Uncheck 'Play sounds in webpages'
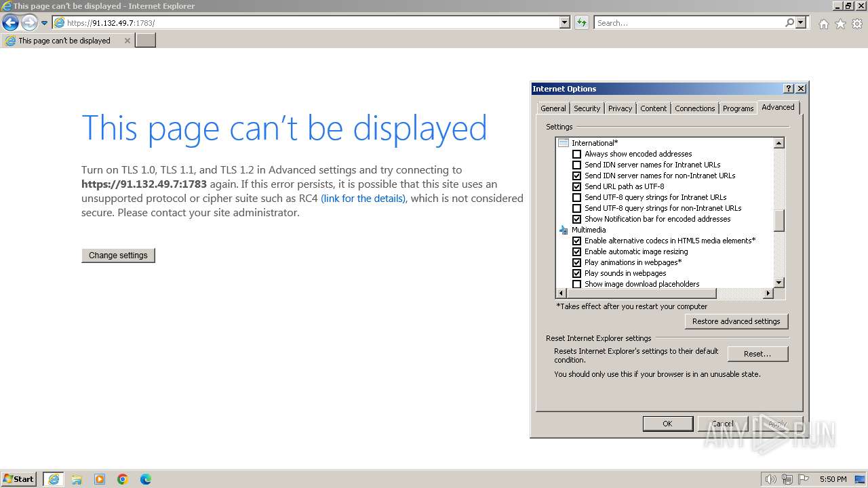This screenshot has height=488, width=868. click(x=576, y=273)
